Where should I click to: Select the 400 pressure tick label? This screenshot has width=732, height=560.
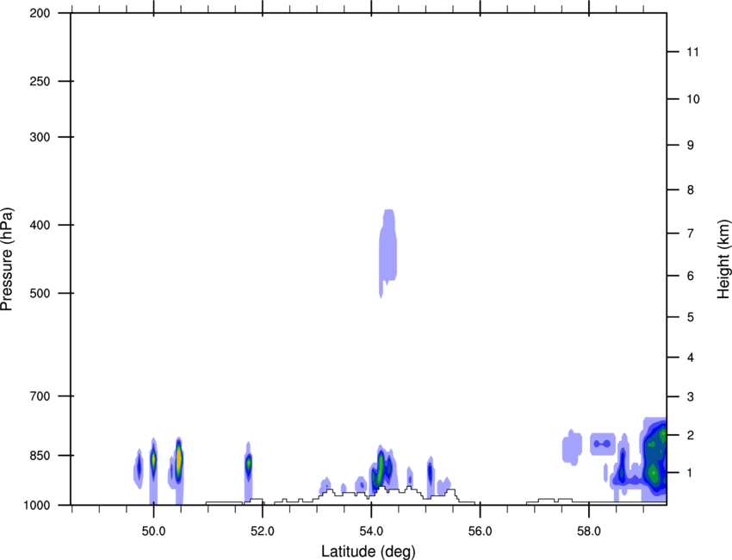click(x=40, y=225)
